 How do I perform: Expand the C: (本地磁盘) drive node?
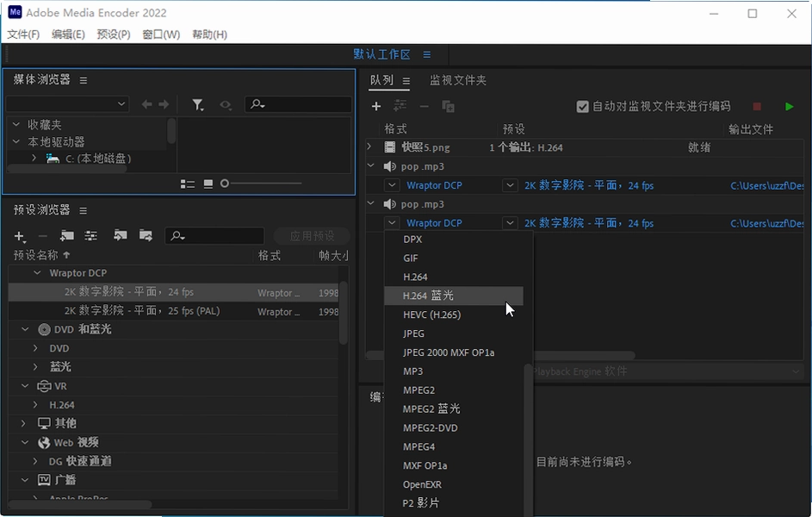[x=34, y=158]
